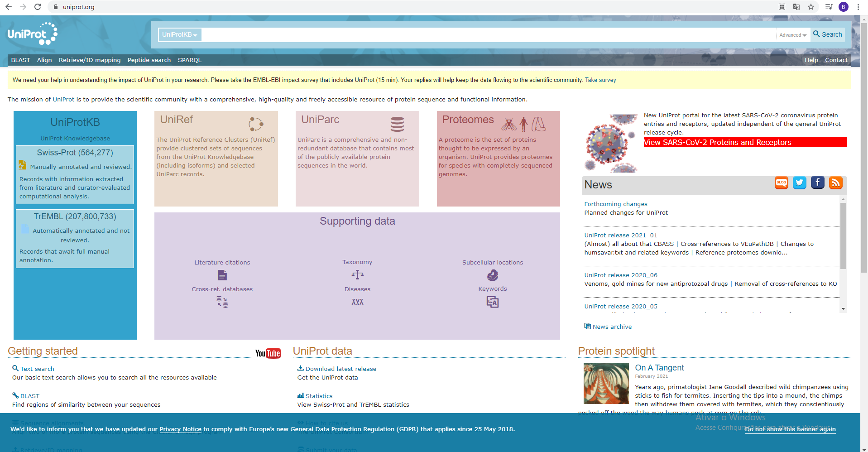
Task: Click the Diseases XXX icon
Action: [x=357, y=302]
